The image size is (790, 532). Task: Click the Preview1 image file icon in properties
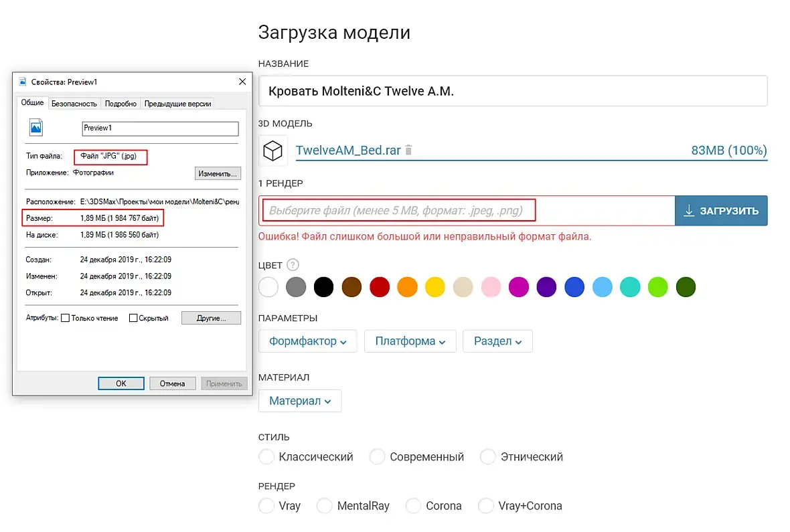coord(36,127)
